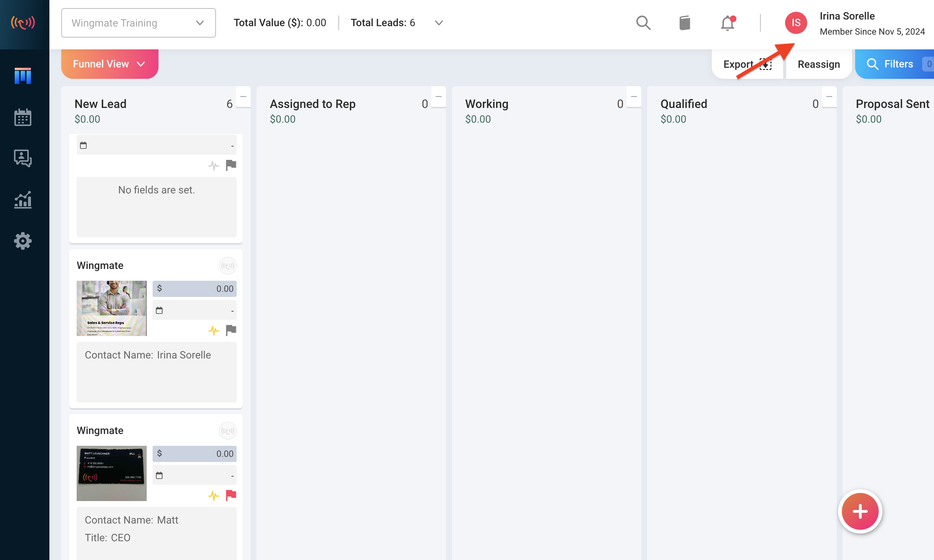Open the contacts chat sidebar icon

22,158
